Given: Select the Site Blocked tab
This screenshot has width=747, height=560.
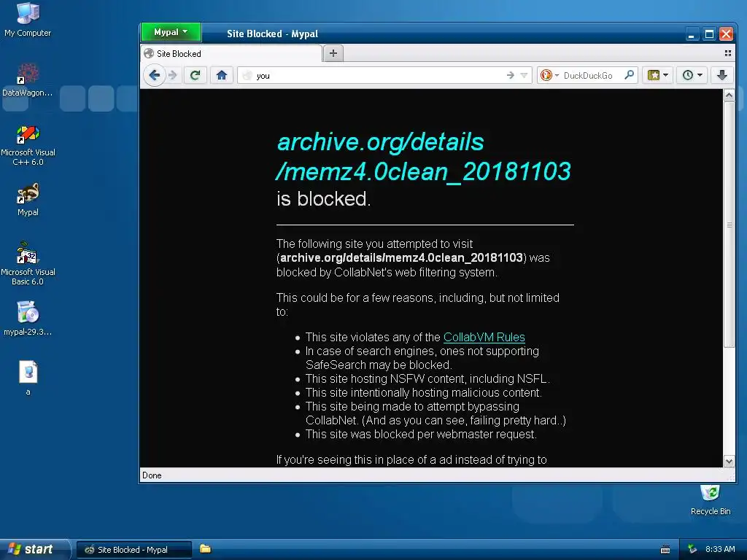Looking at the screenshot, I should [231, 54].
